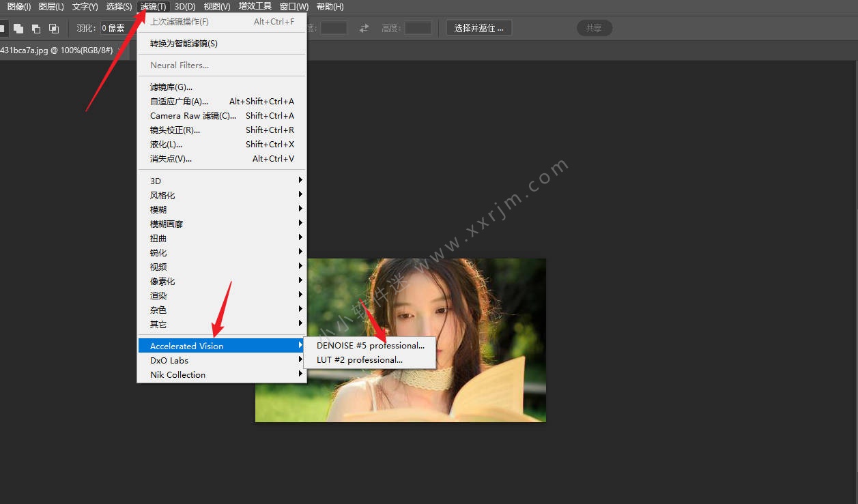Click the feather (羽化) value field
The image size is (858, 504).
[117, 28]
